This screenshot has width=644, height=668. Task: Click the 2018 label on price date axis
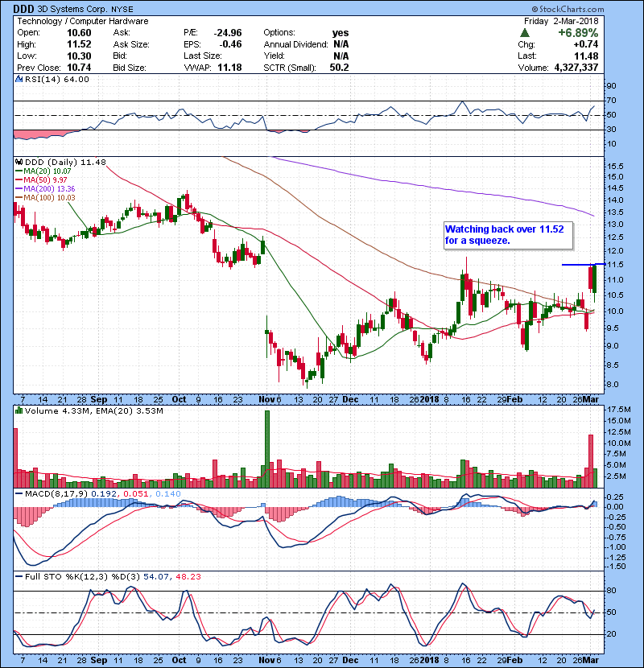[429, 400]
